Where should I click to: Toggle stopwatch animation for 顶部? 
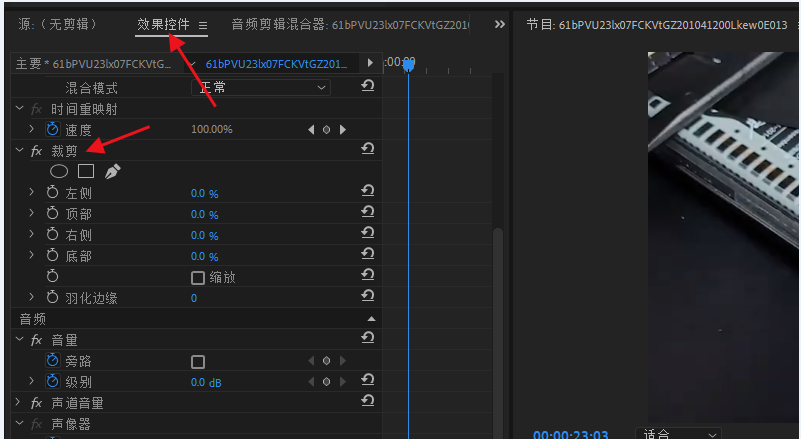(x=53, y=214)
